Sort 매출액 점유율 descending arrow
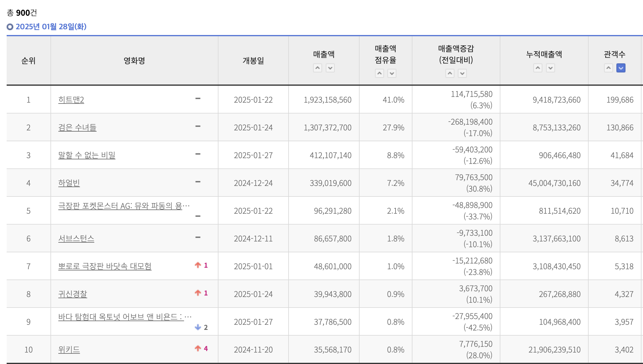 [392, 73]
